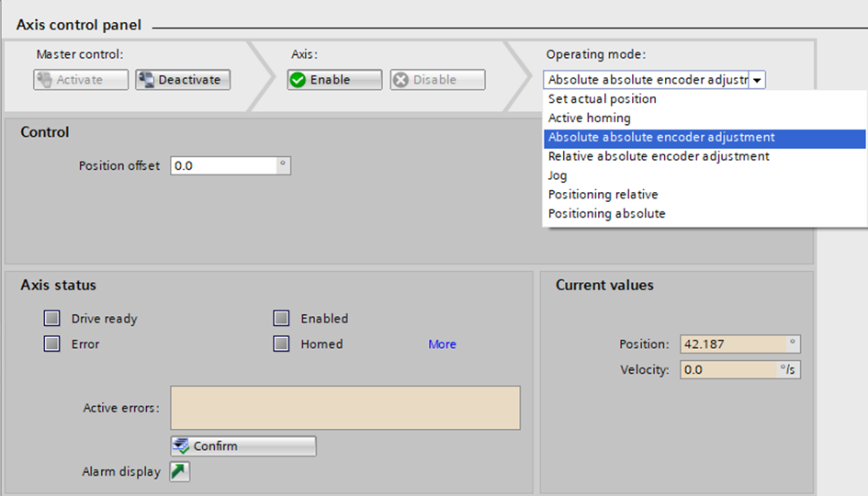
Task: Click the Active errors display box
Action: click(345, 408)
